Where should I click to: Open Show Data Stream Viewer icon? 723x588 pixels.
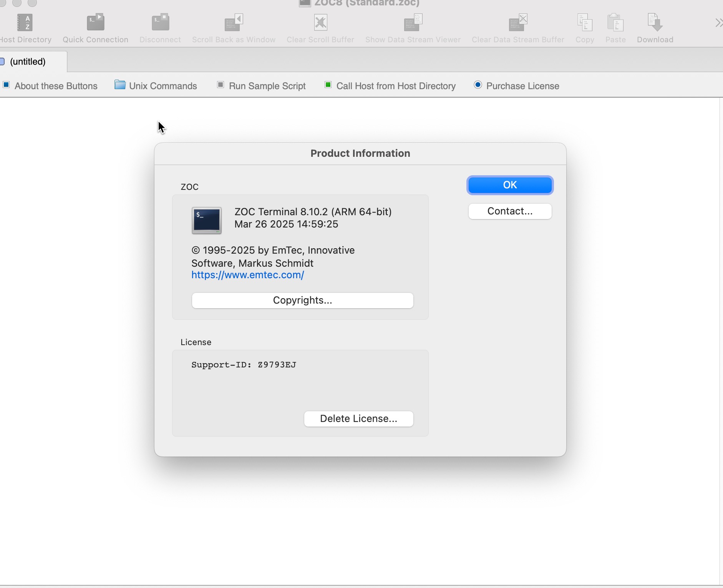pos(413,23)
